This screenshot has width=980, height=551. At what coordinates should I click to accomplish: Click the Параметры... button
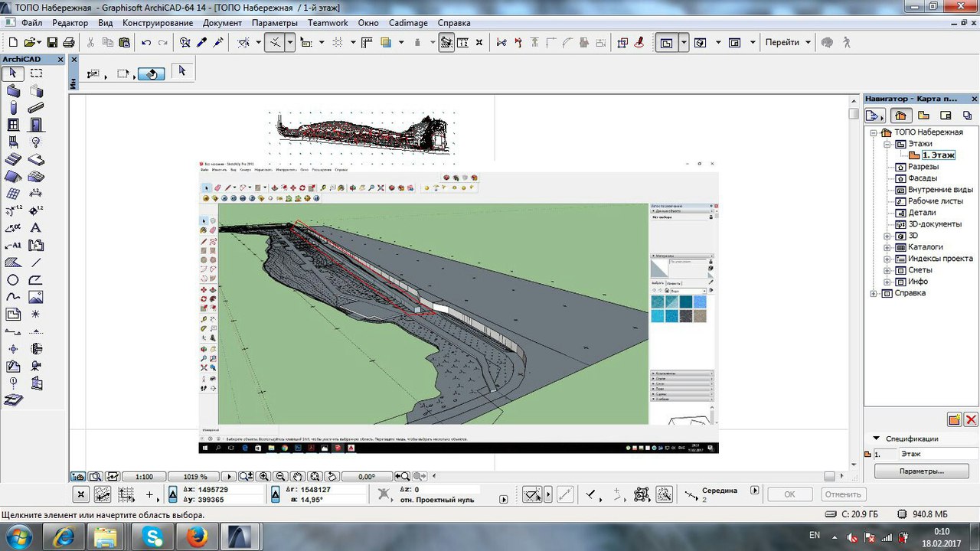pos(921,471)
